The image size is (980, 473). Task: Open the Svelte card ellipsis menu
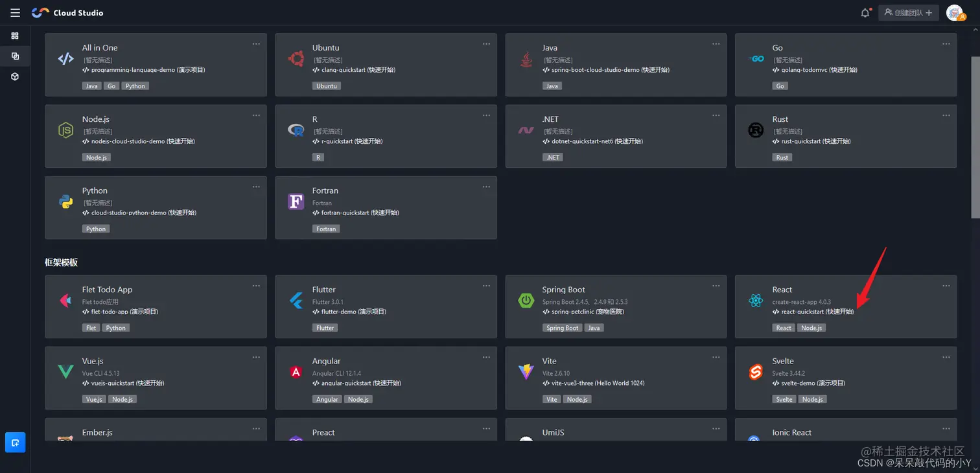946,357
